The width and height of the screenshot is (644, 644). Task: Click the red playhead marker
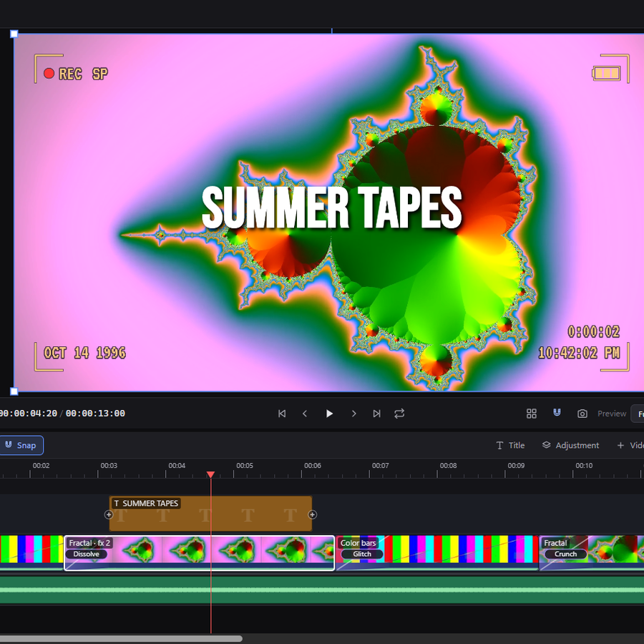[210, 475]
